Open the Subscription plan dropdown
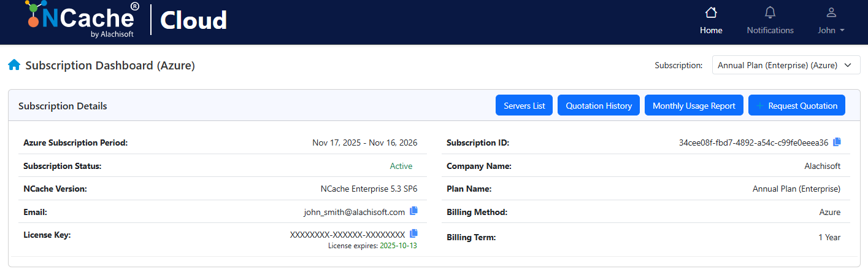This screenshot has width=868, height=274. click(786, 65)
